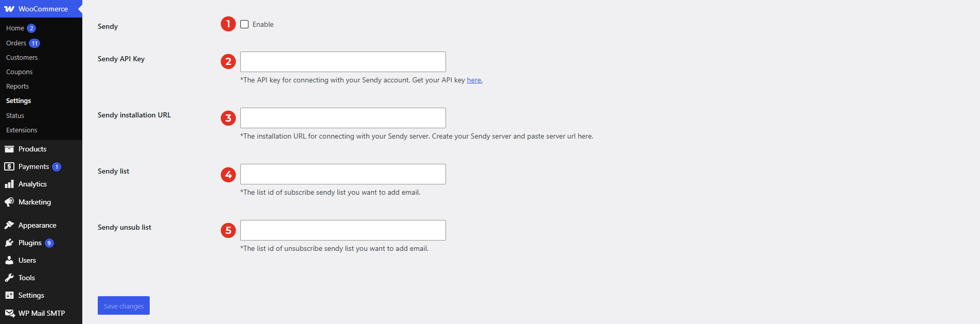Click the WooCommerce header menu label

pos(43,9)
